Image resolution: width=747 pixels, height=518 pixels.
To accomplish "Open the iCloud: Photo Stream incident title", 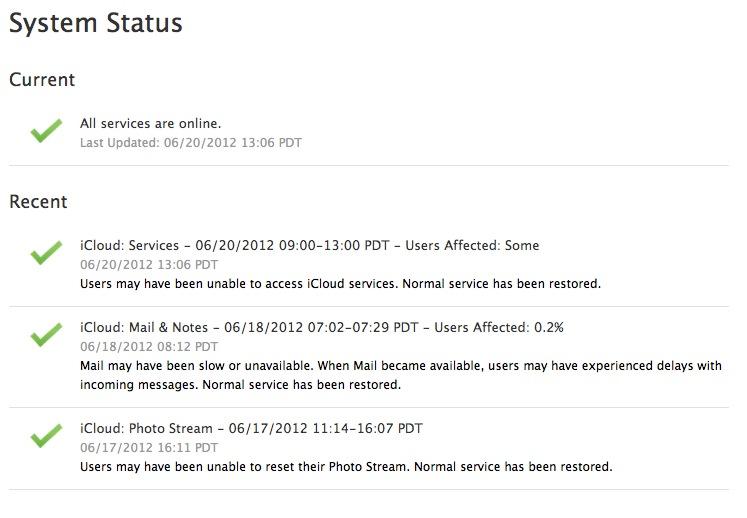I will (251, 428).
